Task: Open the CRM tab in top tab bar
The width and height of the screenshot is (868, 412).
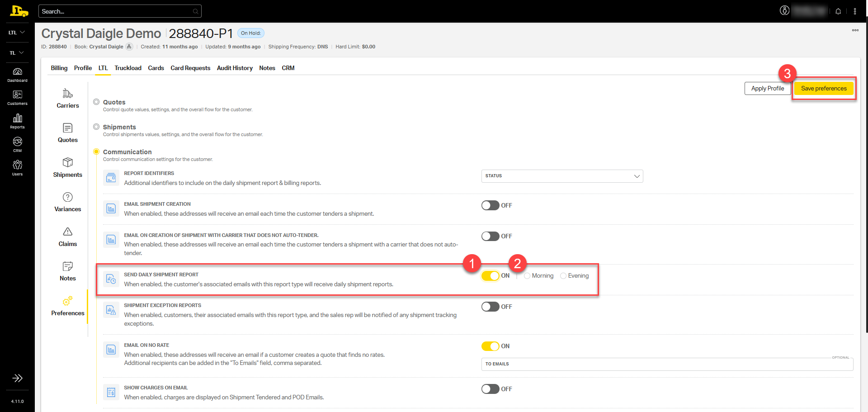Action: tap(288, 68)
